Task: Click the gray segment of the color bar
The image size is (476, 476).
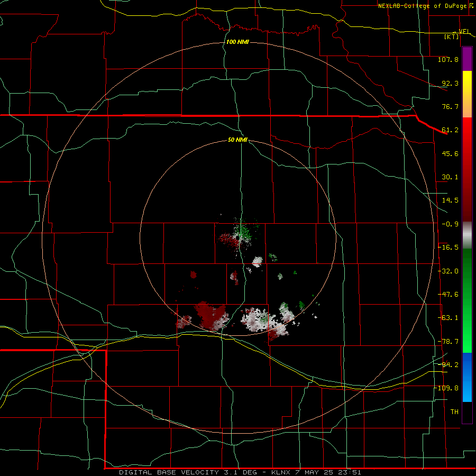Action: coord(467,235)
